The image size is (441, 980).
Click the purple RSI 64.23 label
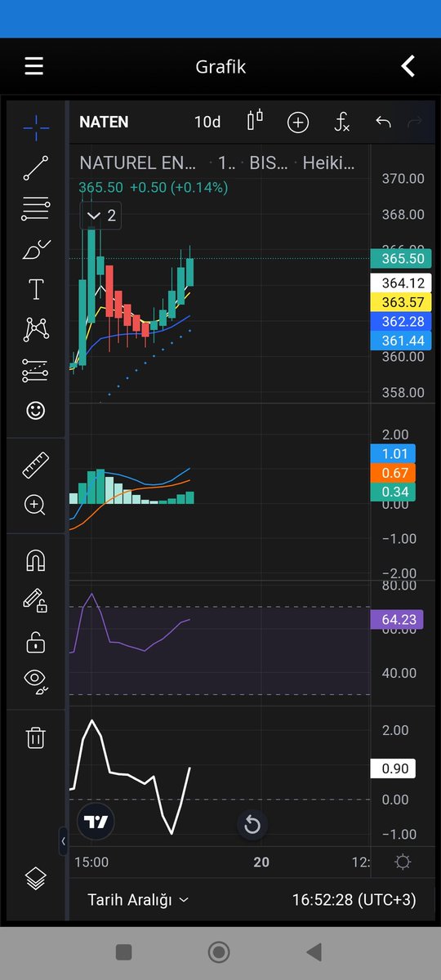tap(398, 620)
